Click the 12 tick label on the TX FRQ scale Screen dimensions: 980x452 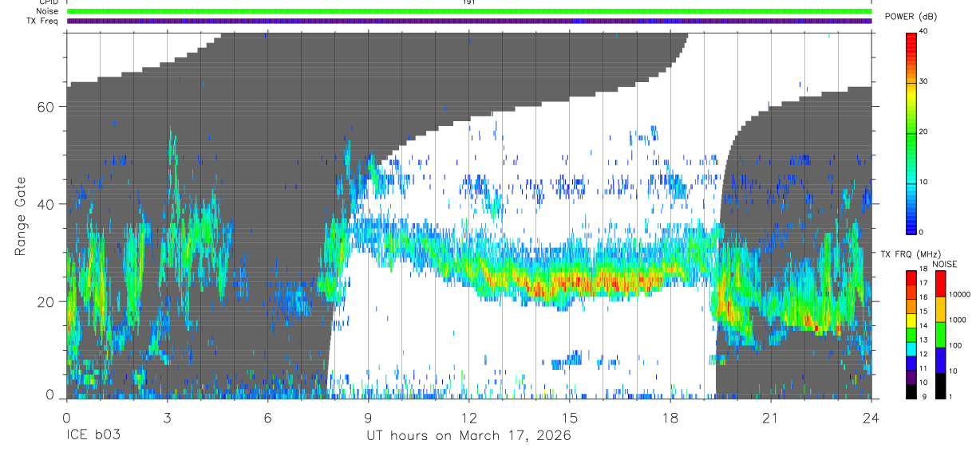923,356
